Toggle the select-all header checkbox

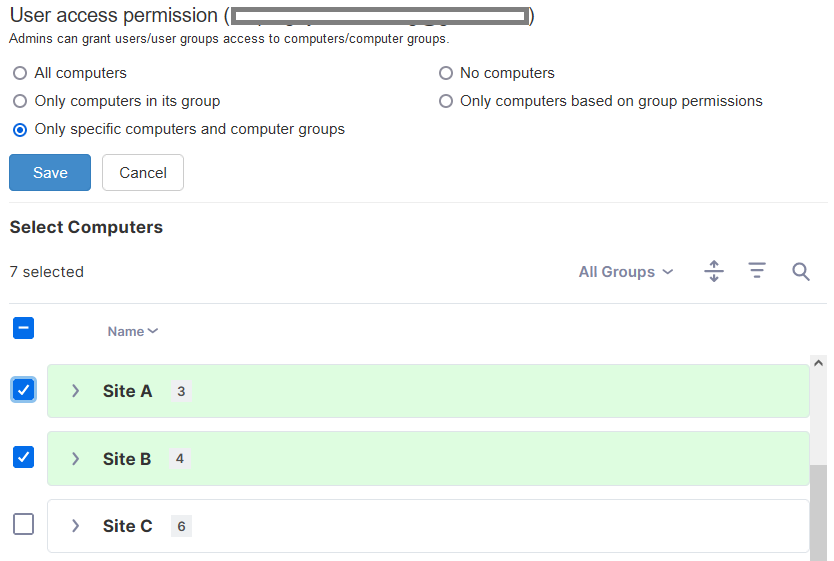pyautogui.click(x=24, y=328)
